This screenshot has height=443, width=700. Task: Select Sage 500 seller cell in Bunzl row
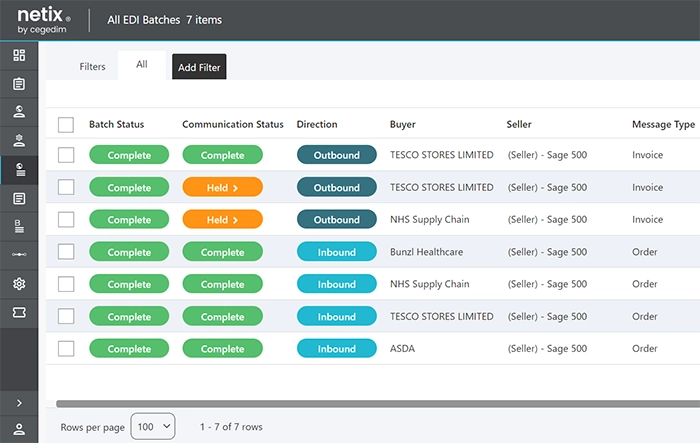(547, 252)
